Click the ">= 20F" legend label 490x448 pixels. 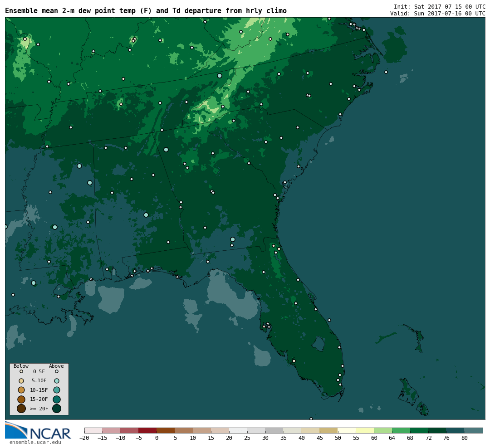tap(39, 409)
